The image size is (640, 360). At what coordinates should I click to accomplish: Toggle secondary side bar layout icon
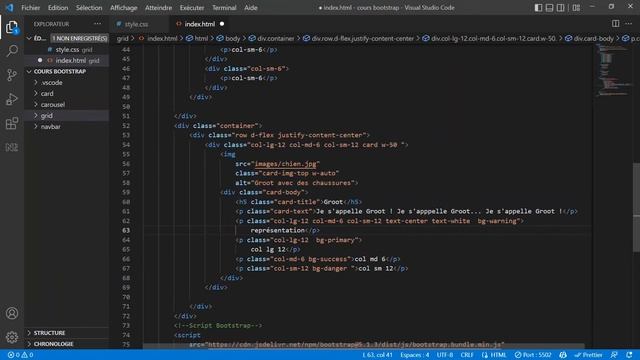tap(561, 7)
